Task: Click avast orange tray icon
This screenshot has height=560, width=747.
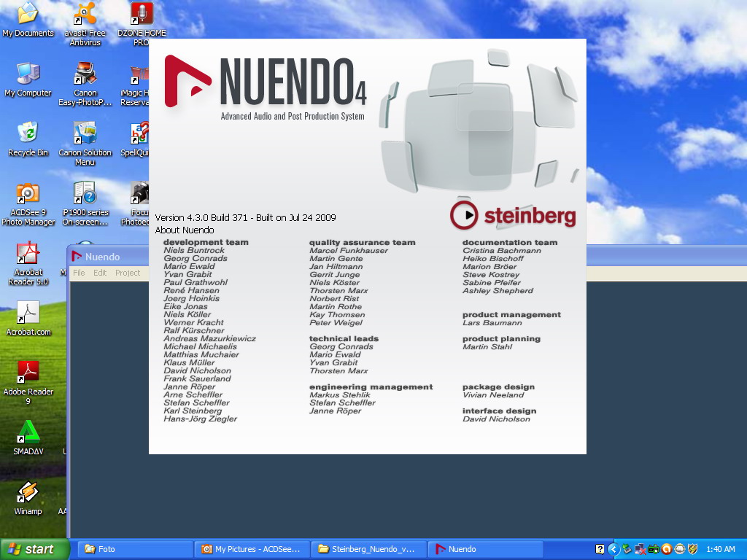Action: point(666,549)
